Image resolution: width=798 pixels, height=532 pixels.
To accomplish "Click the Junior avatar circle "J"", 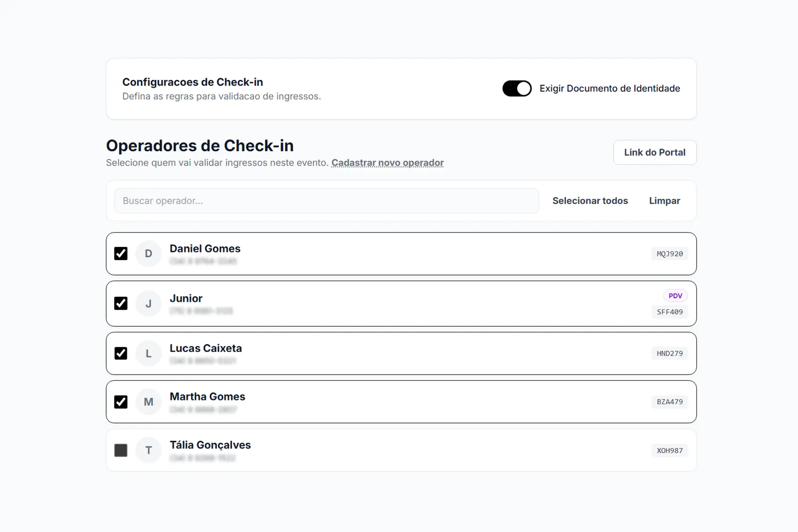I will tap(148, 303).
